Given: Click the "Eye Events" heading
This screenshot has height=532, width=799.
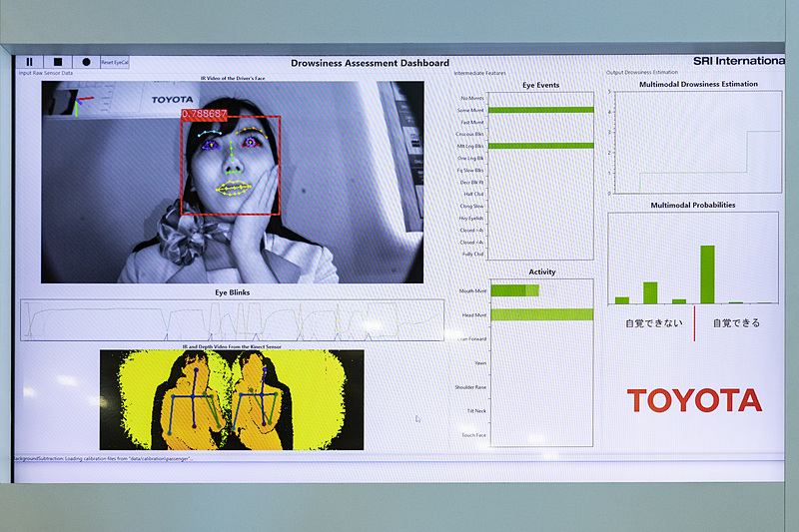Looking at the screenshot, I should 541,85.
